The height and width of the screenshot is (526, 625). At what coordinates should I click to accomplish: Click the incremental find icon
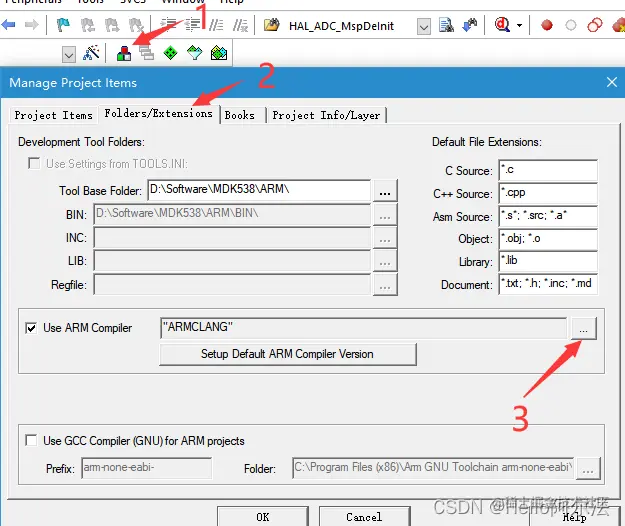coord(470,25)
